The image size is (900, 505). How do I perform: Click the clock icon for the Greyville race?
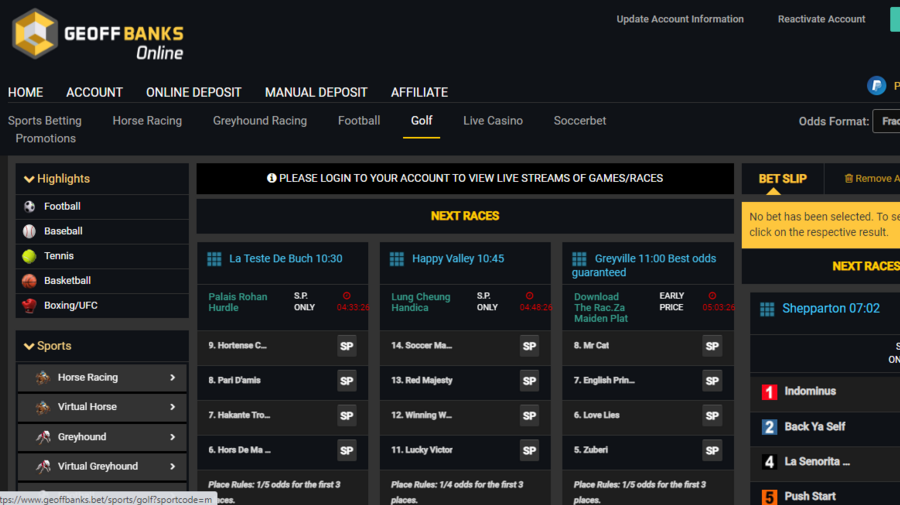tap(712, 296)
